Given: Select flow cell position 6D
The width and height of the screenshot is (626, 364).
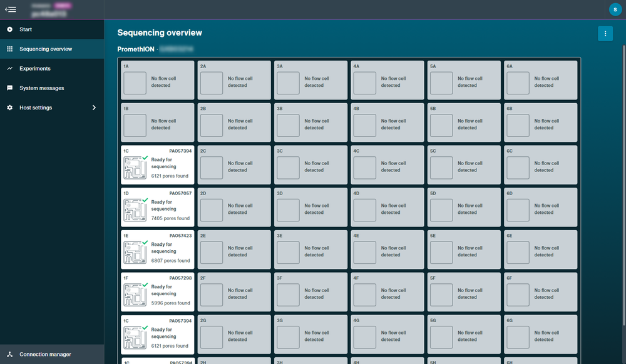Looking at the screenshot, I should click(541, 207).
